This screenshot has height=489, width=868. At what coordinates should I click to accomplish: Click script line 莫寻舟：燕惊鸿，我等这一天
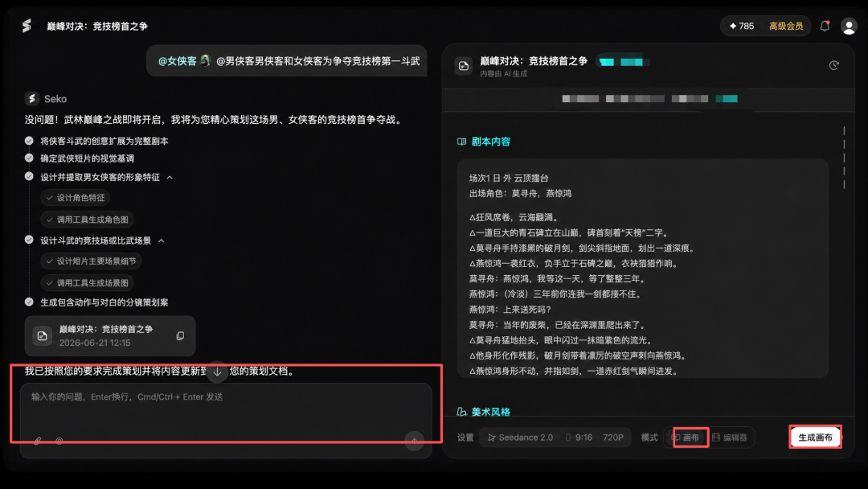click(557, 279)
